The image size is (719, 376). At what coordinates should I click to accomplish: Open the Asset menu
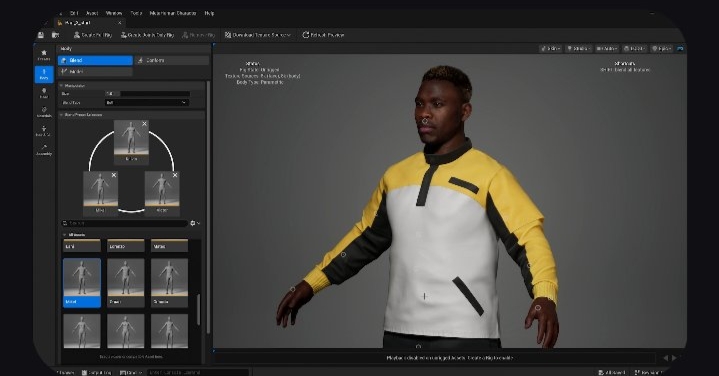coord(92,13)
